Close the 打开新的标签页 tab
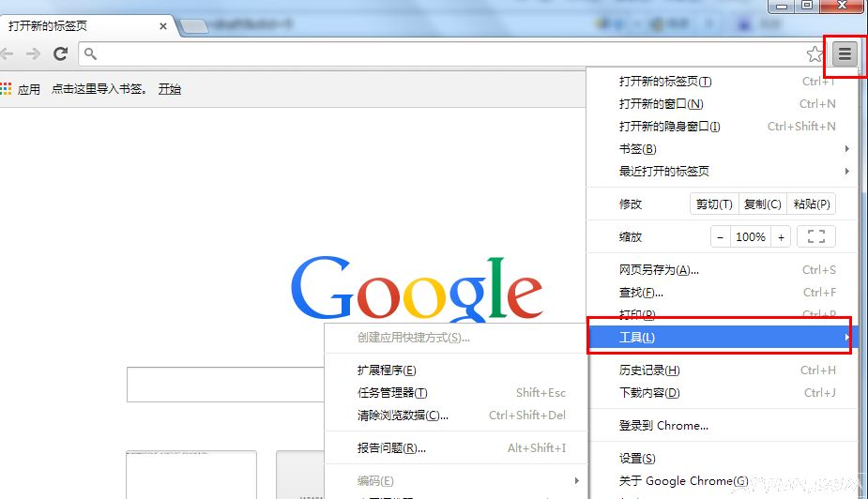The height and width of the screenshot is (499, 868). tap(162, 26)
